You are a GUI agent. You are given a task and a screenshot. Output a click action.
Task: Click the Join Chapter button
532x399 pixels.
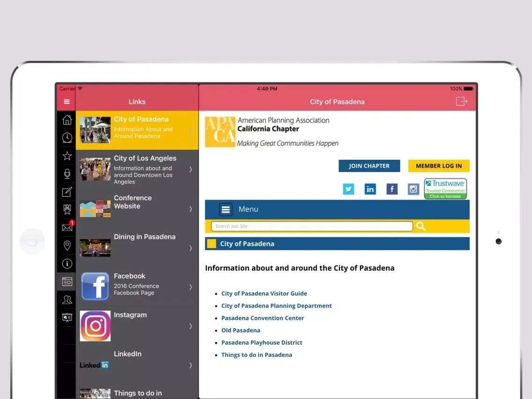pos(369,166)
